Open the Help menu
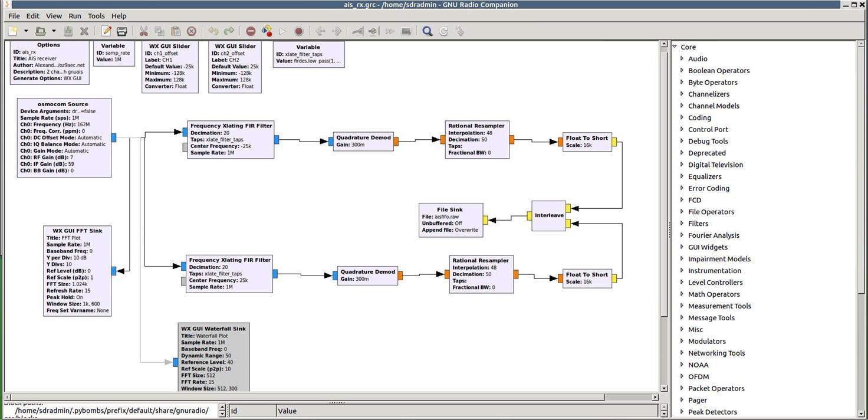Screen dimensions: 868x420 [119, 16]
